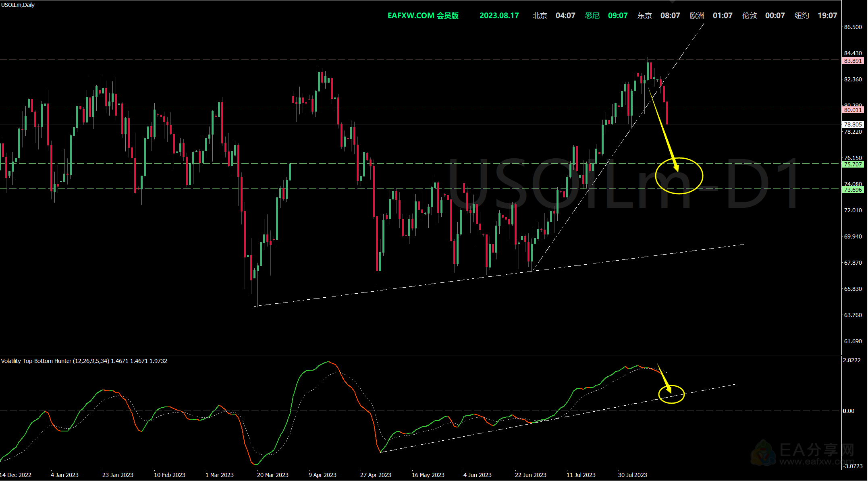
Task: Click the 65.830 price scale value
Action: 853,289
